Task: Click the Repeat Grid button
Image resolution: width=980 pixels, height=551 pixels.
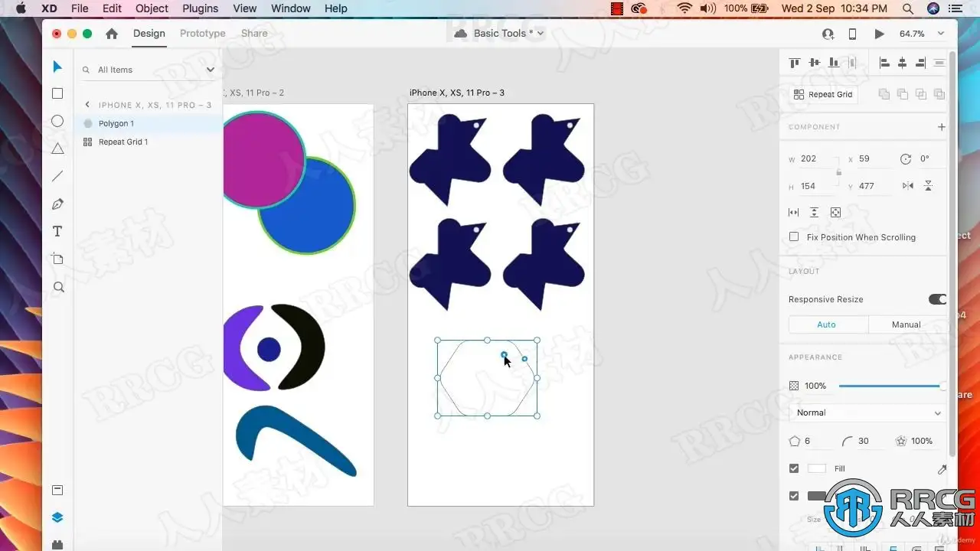Action: point(823,94)
